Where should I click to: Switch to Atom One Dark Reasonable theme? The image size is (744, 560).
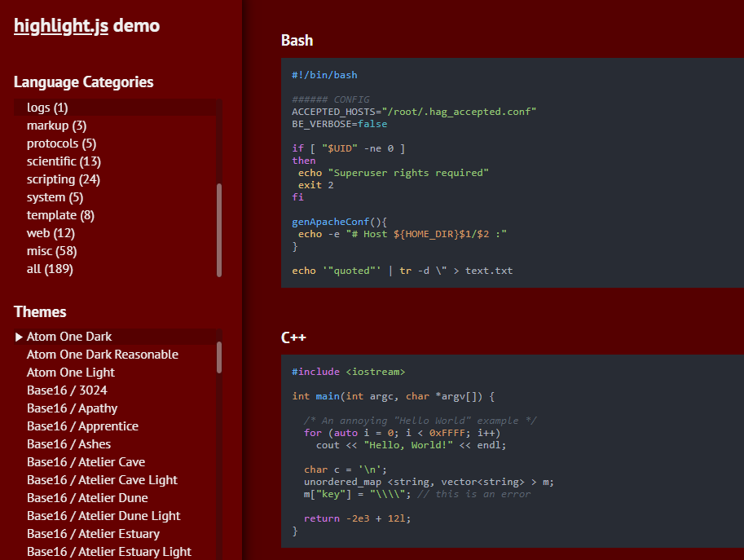103,355
